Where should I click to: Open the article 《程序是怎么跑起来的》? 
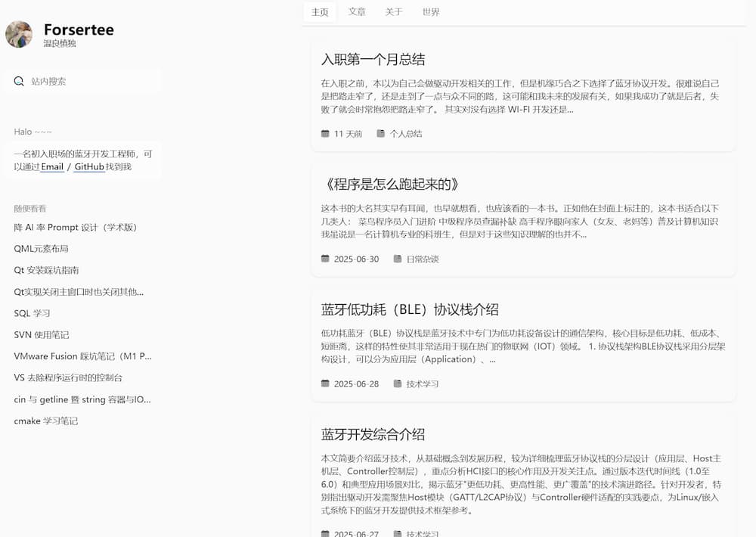pyautogui.click(x=391, y=185)
